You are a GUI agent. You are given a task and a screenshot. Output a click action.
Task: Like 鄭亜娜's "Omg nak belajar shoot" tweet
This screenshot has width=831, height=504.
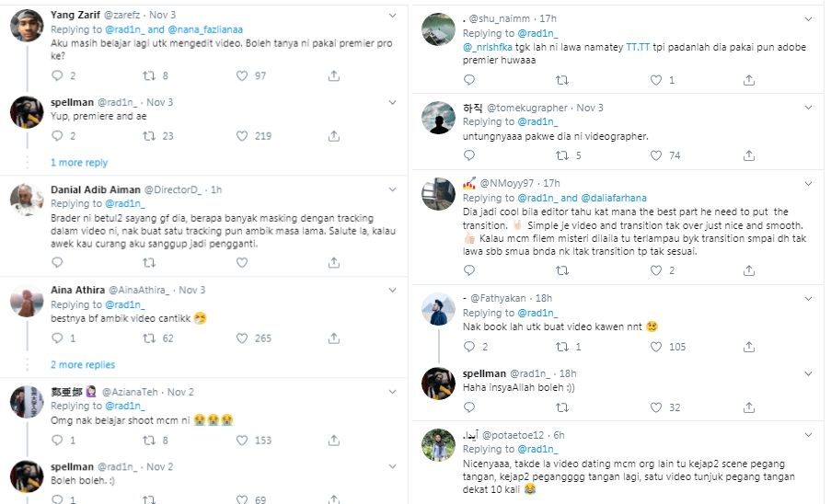[x=243, y=441]
